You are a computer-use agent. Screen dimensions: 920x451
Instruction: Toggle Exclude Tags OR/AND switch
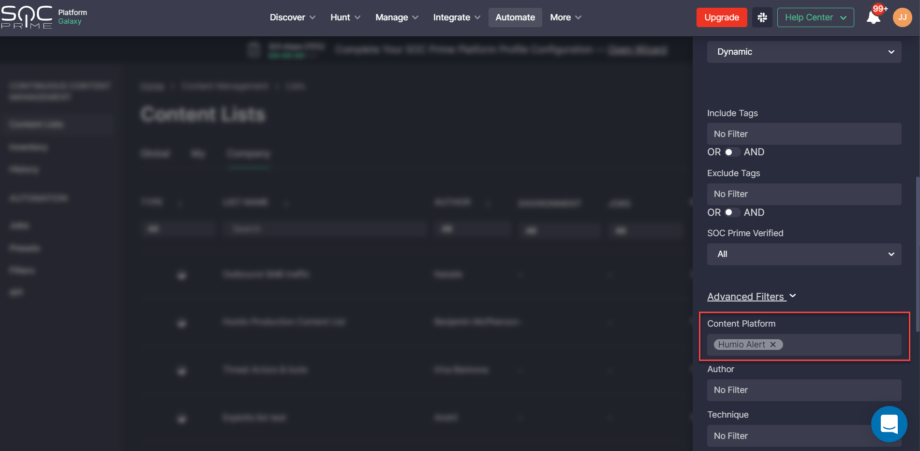tap(733, 212)
